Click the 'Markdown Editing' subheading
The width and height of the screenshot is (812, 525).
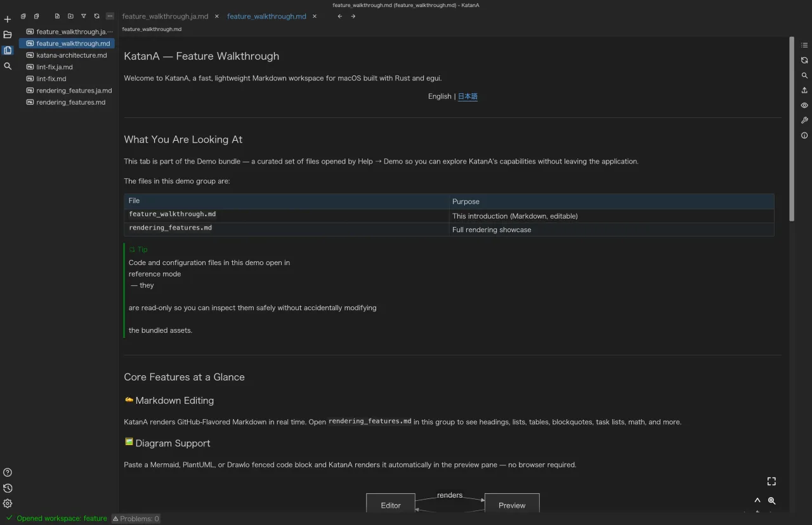click(x=174, y=401)
